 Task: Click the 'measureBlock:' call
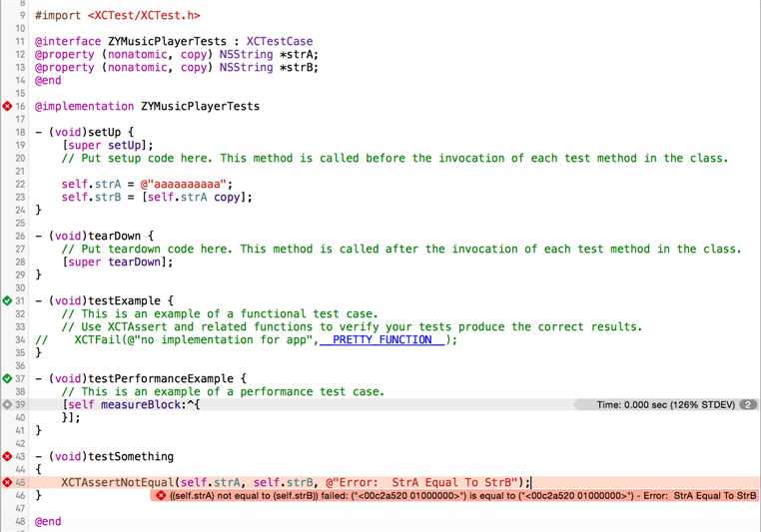coord(144,404)
